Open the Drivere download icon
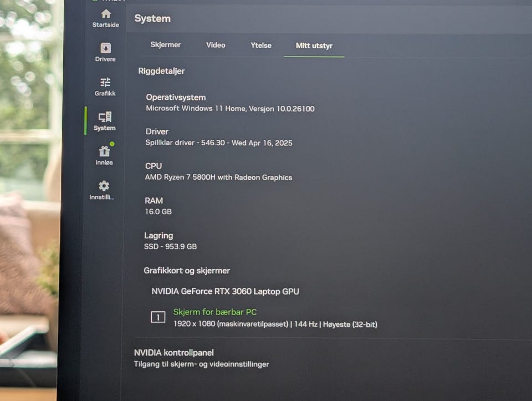This screenshot has width=532, height=401. (105, 48)
